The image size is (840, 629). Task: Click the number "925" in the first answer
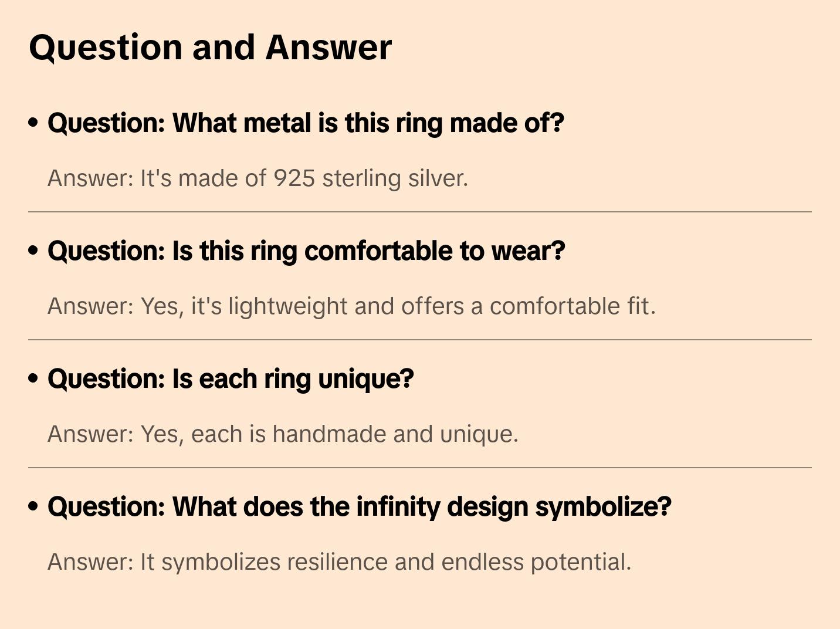click(x=294, y=178)
